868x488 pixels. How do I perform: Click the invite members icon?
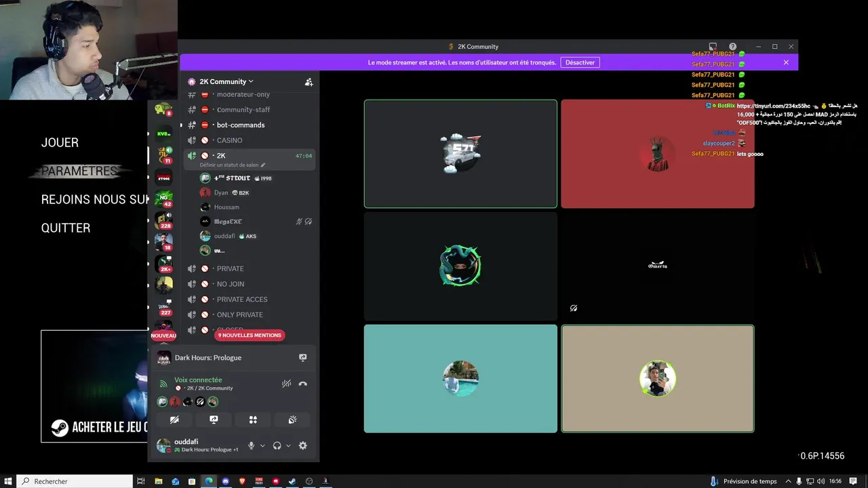pyautogui.click(x=309, y=82)
